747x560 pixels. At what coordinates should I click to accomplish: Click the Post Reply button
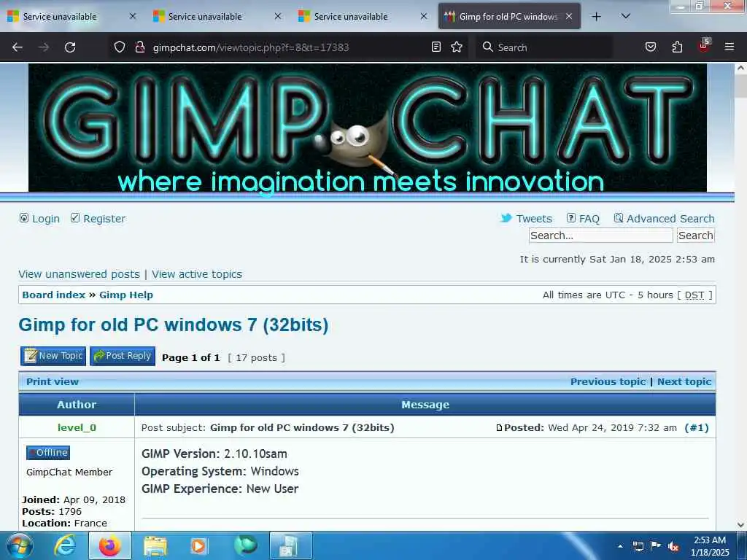123,356
